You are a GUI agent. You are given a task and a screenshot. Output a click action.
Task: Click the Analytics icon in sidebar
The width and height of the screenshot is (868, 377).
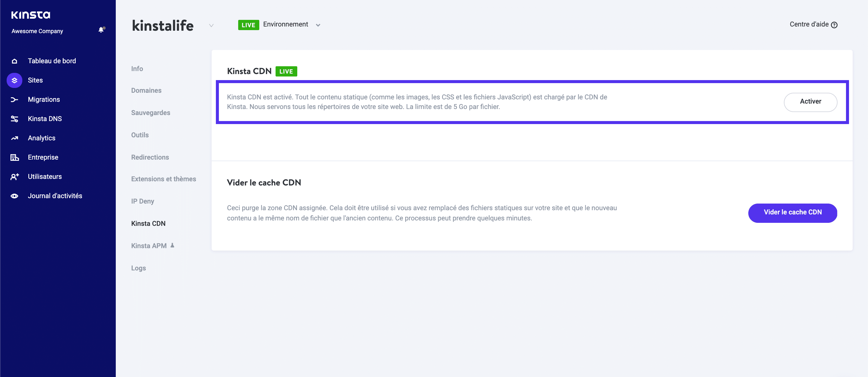pyautogui.click(x=15, y=138)
